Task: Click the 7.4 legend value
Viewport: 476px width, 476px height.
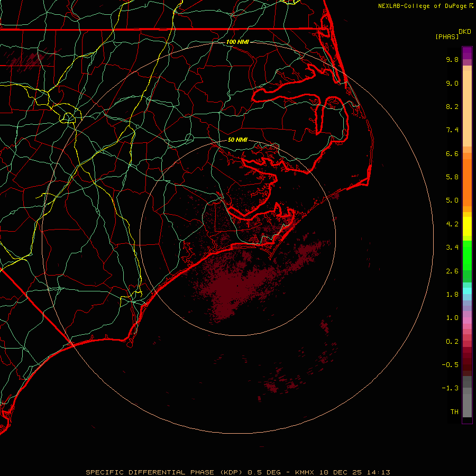Action: tap(452, 130)
